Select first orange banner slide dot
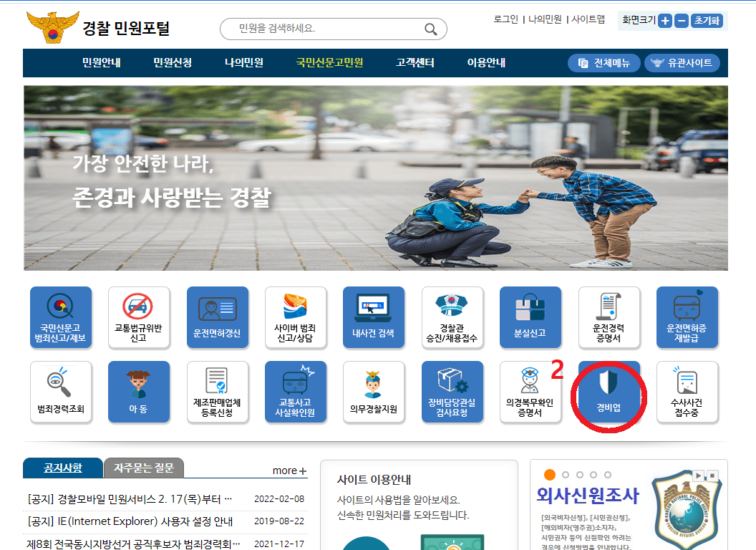The width and height of the screenshot is (756, 550). tap(550, 475)
